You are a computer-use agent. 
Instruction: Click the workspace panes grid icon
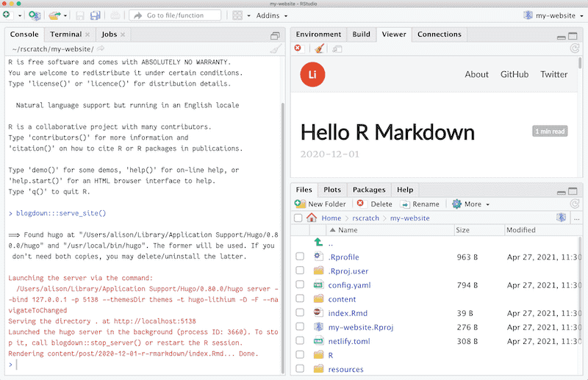(x=237, y=15)
